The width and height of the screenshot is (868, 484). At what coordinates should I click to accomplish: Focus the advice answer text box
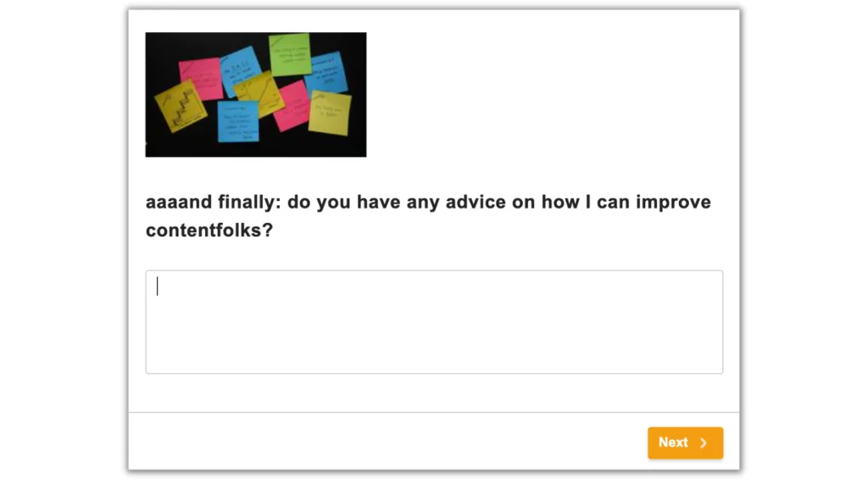point(434,322)
